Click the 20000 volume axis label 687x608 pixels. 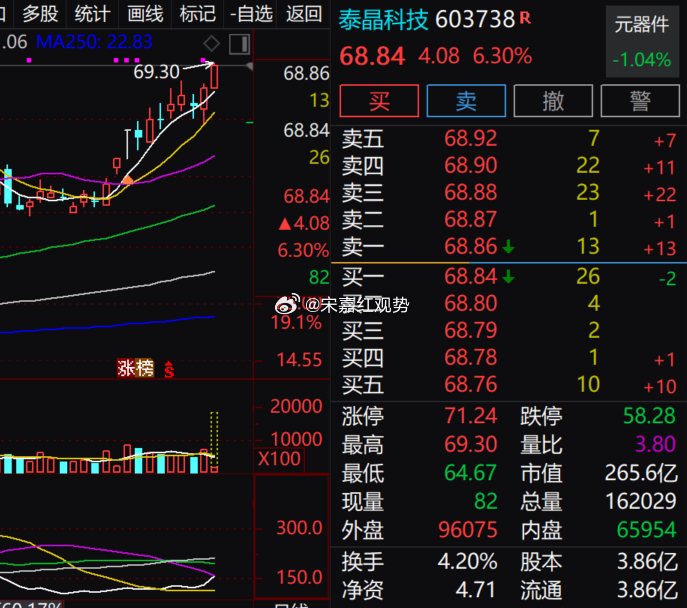tap(296, 407)
